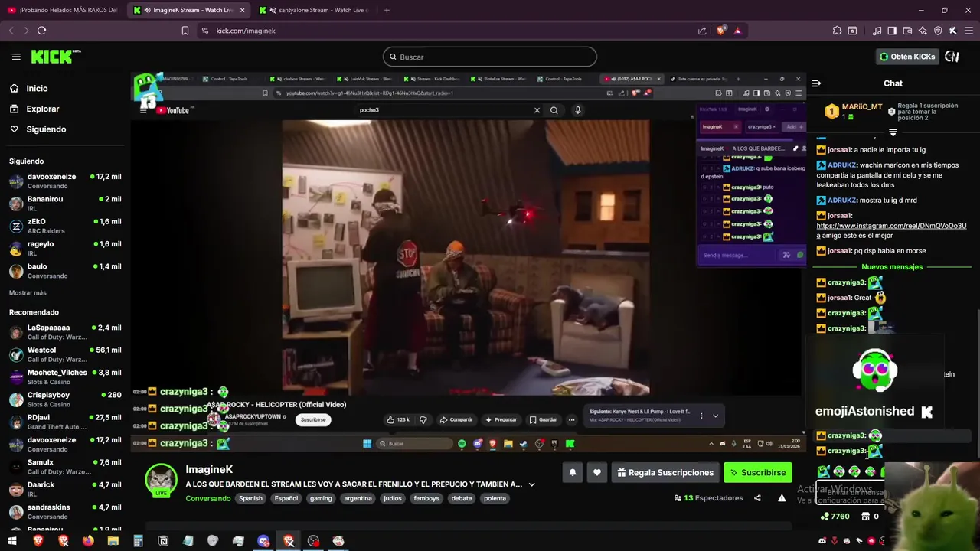Click the green Suscribirse button
This screenshot has width=980, height=551.
click(757, 472)
